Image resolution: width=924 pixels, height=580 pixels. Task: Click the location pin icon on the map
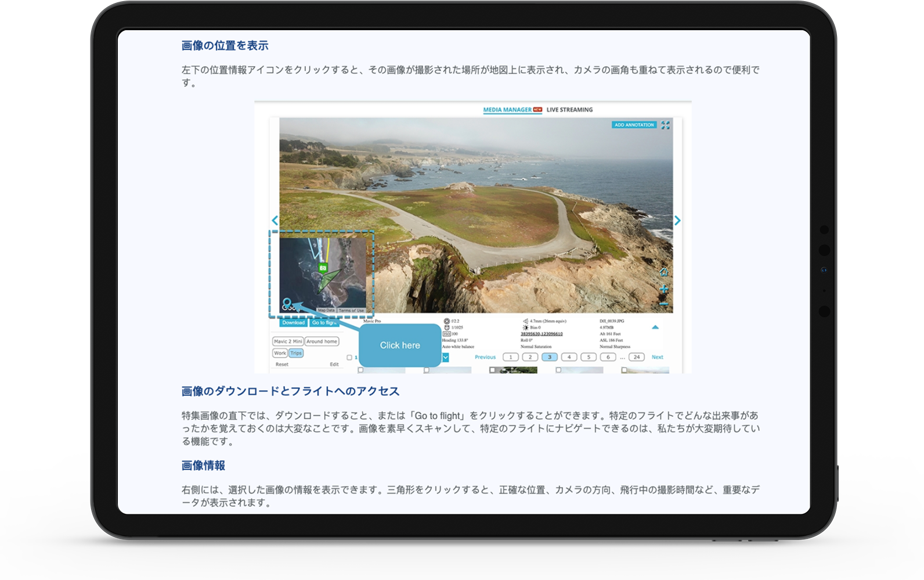[287, 302]
